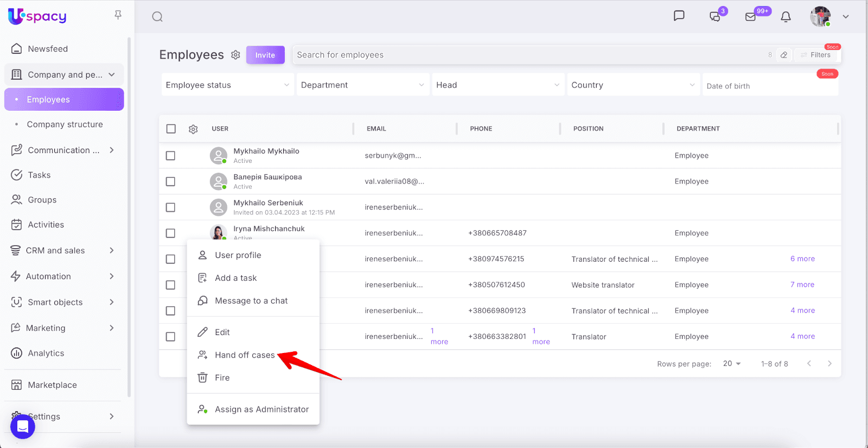
Task: Open the blue support chat widget
Action: (x=23, y=427)
